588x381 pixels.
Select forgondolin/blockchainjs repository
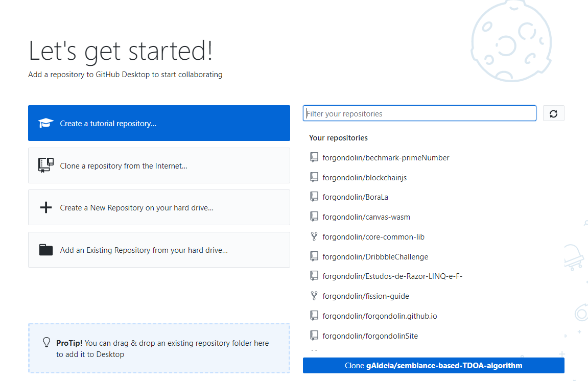(434, 177)
